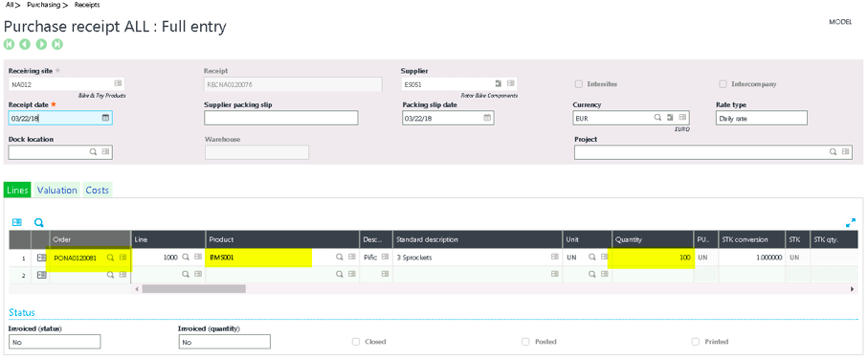Go to the last record navigation icon
868x361 pixels.
click(57, 44)
